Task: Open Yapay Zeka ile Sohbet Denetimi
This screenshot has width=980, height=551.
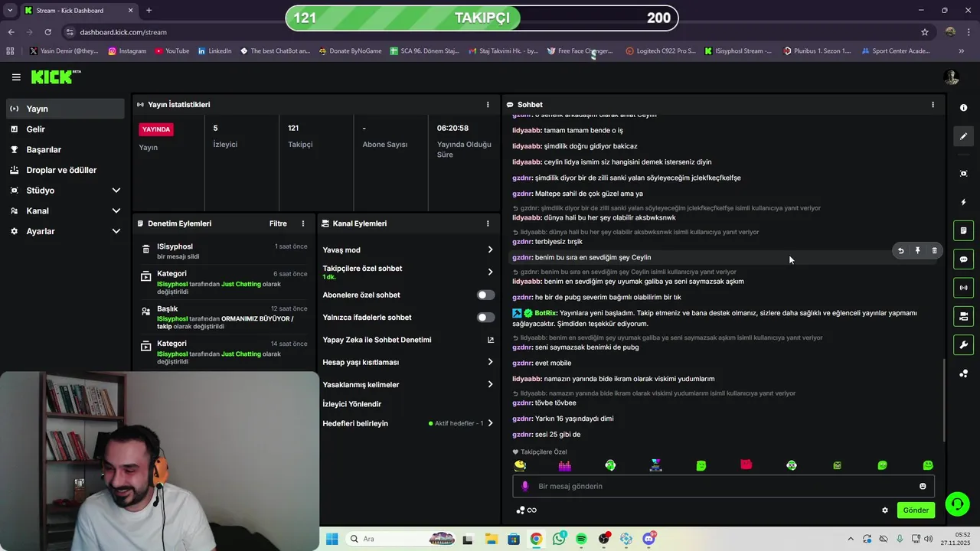Action: point(408,340)
